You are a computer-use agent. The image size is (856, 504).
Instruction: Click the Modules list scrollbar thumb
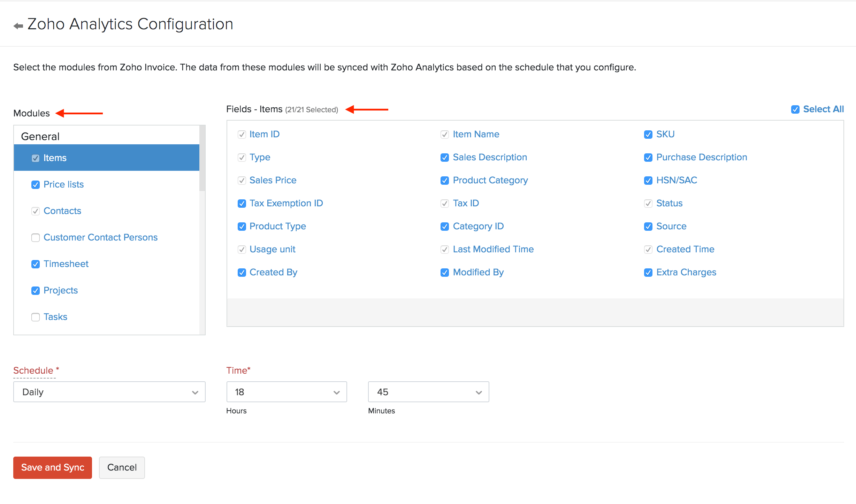coord(202,159)
